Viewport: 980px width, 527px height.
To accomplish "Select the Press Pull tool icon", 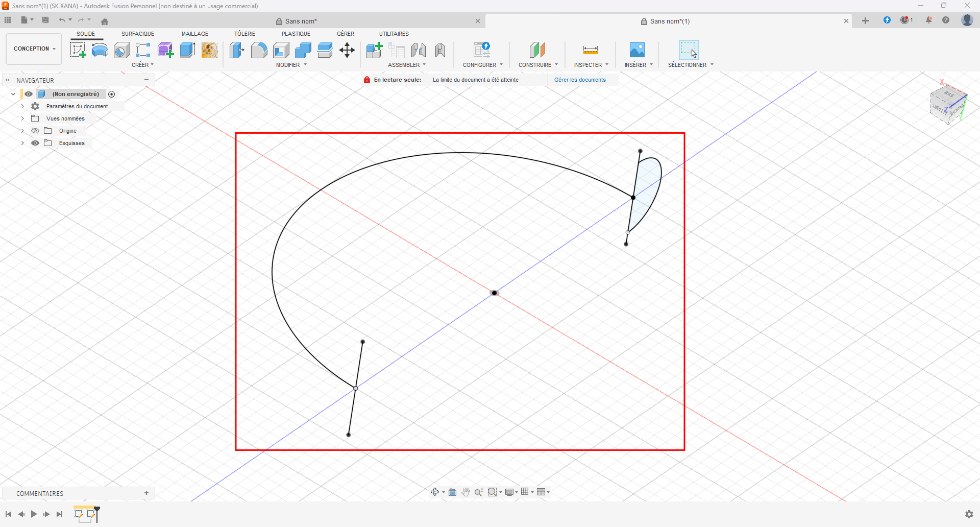I will [x=237, y=50].
